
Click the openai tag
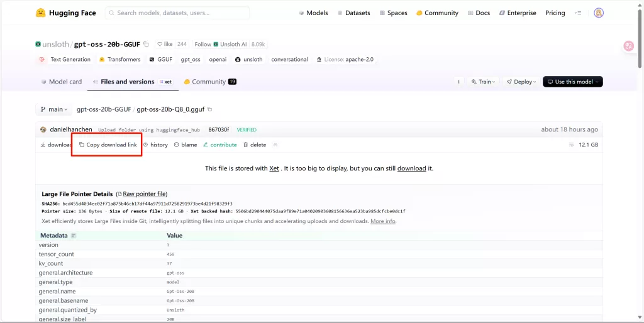click(217, 60)
